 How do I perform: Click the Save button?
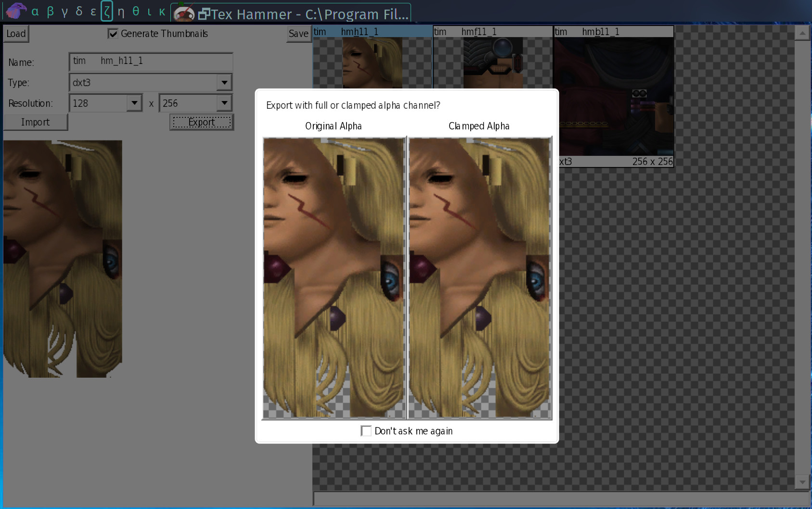point(298,34)
